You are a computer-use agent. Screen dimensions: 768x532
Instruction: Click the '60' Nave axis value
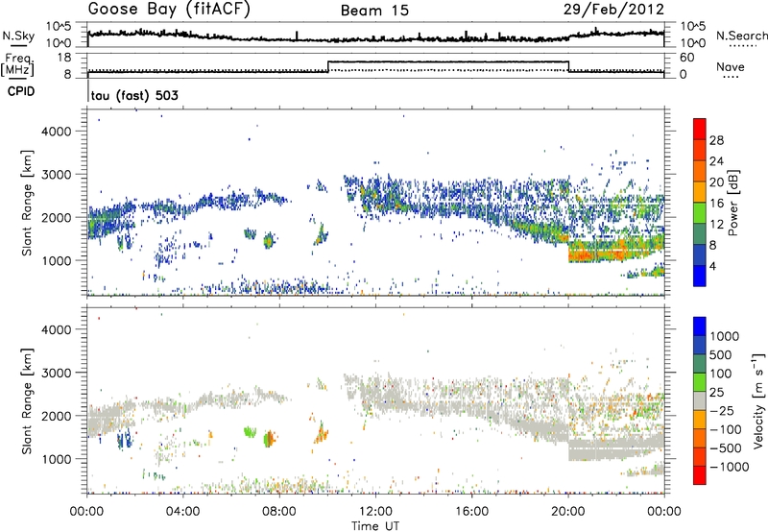687,58
